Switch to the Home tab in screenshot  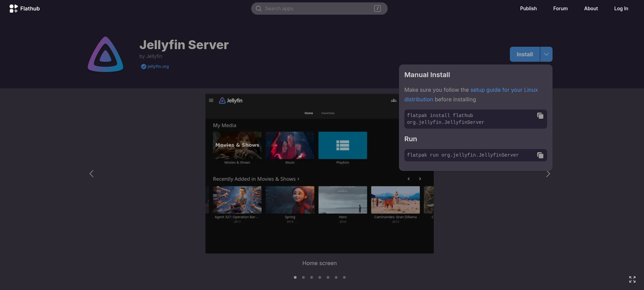309,113
